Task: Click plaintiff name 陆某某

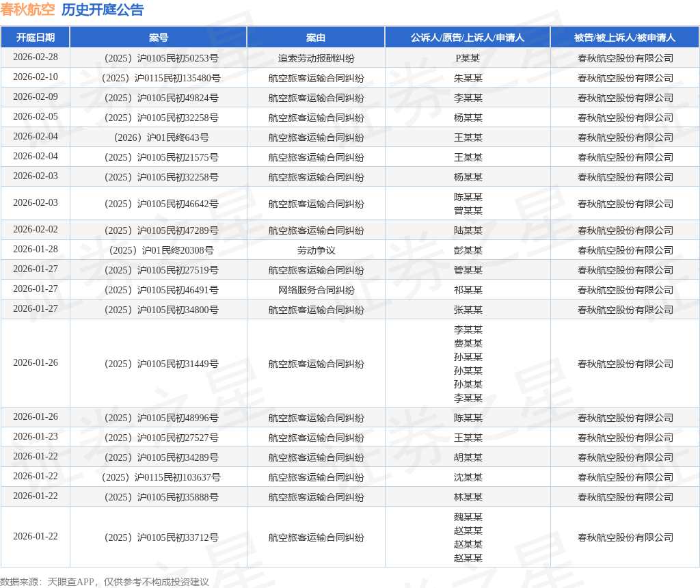Action: (468, 230)
